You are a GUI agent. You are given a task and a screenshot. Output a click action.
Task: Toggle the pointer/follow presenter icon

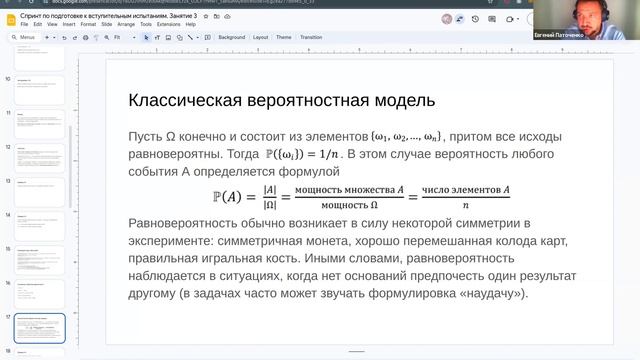(x=460, y=19)
